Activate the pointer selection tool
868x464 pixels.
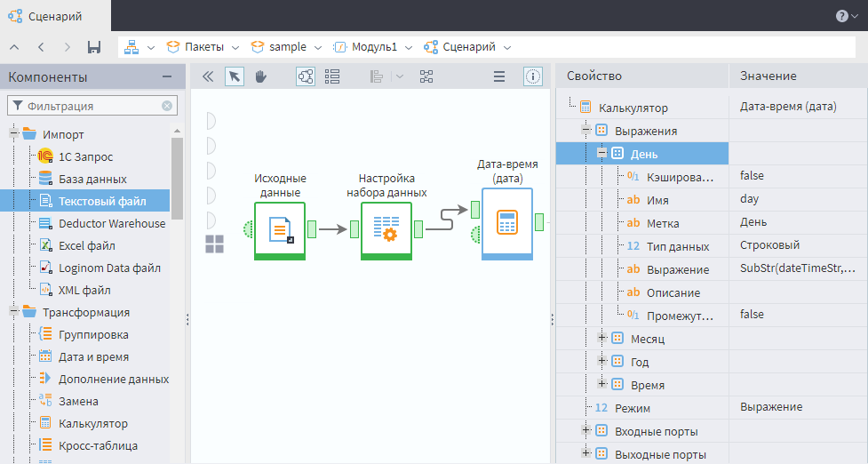point(235,76)
